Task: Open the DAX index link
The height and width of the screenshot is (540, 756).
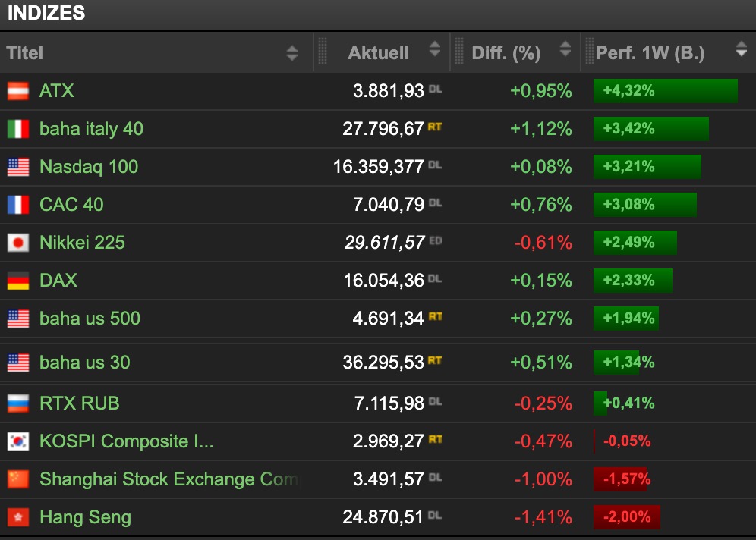Action: (x=58, y=281)
